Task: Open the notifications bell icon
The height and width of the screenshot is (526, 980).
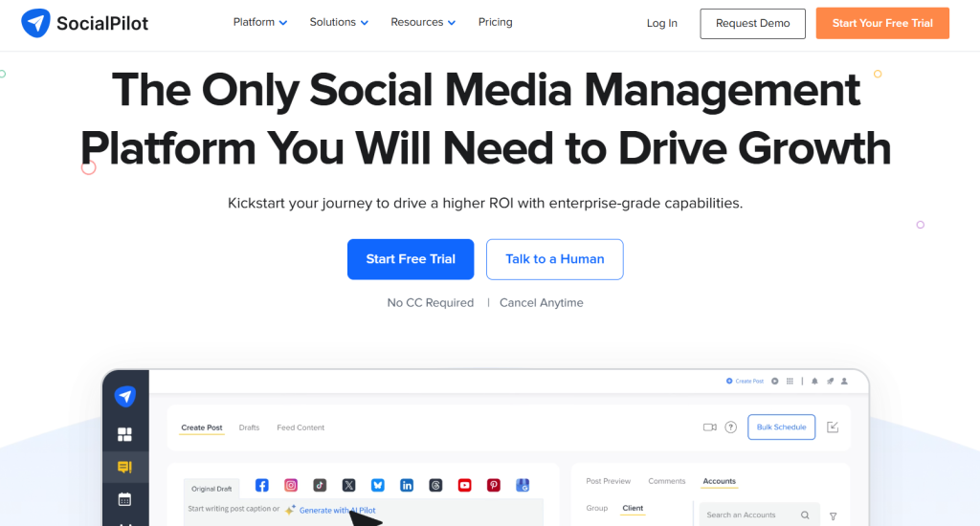Action: pos(814,381)
